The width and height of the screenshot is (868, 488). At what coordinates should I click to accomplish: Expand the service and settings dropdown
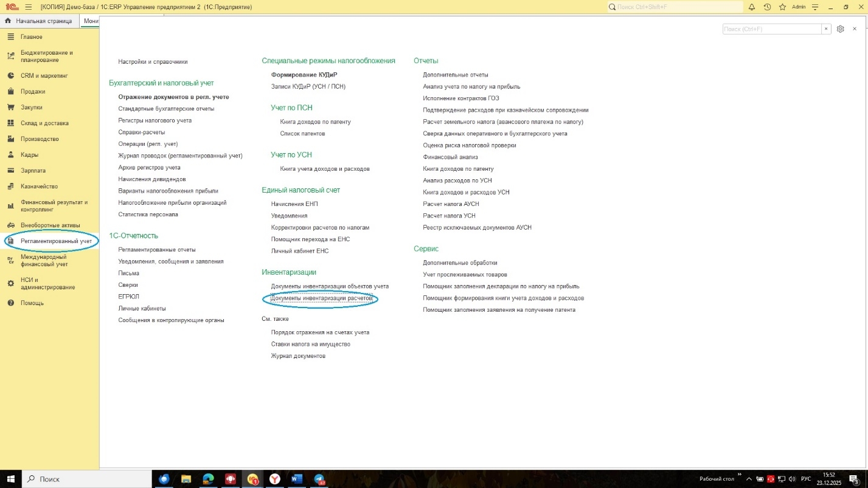click(x=814, y=7)
